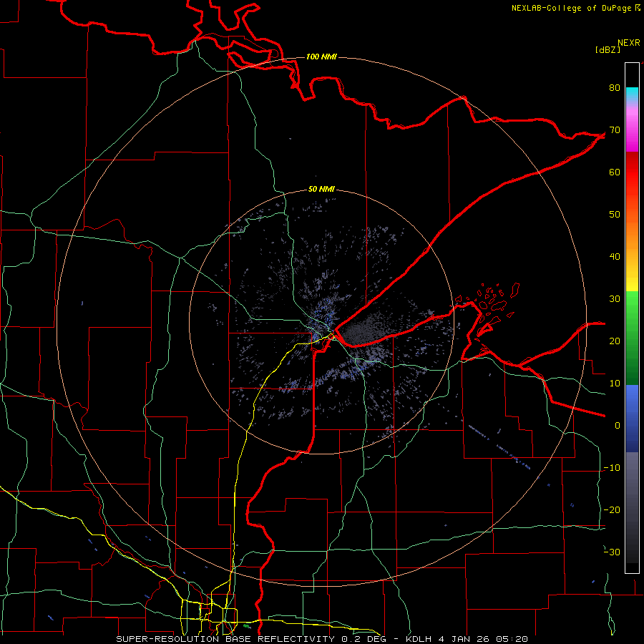Click the 20 value on dBZ scale
Viewport: 644px width, 644px height.
pyautogui.click(x=615, y=341)
